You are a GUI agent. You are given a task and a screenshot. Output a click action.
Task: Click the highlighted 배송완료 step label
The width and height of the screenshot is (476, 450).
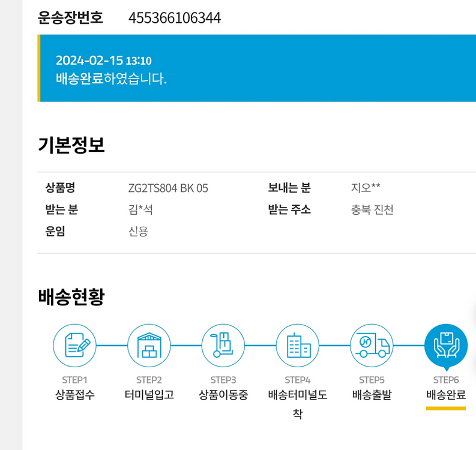(446, 394)
